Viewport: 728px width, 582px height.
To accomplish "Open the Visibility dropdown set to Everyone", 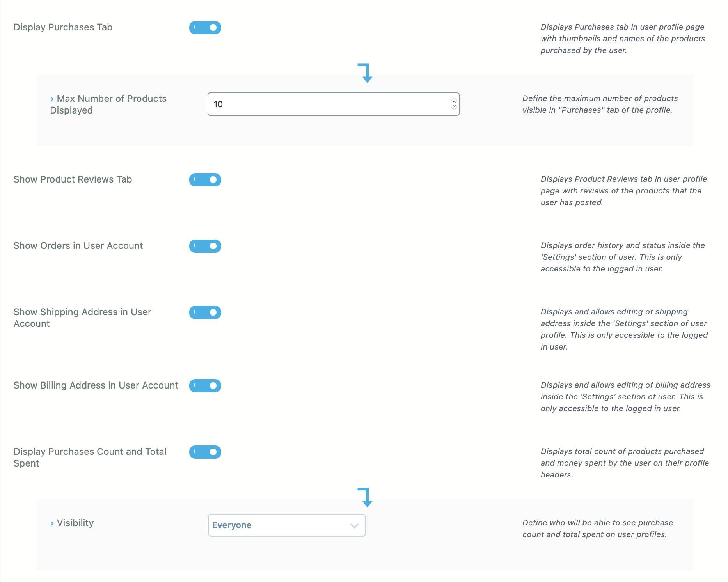I will (286, 525).
